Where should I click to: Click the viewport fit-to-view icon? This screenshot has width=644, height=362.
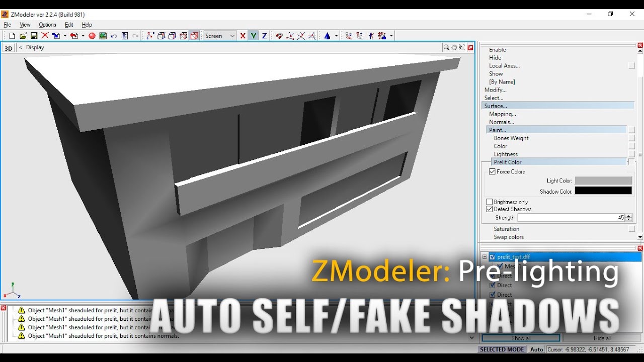point(461,47)
